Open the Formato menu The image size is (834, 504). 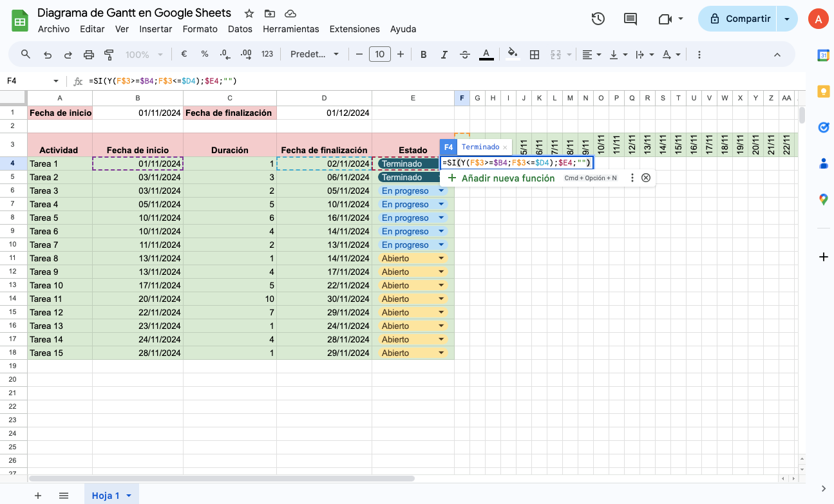point(200,29)
